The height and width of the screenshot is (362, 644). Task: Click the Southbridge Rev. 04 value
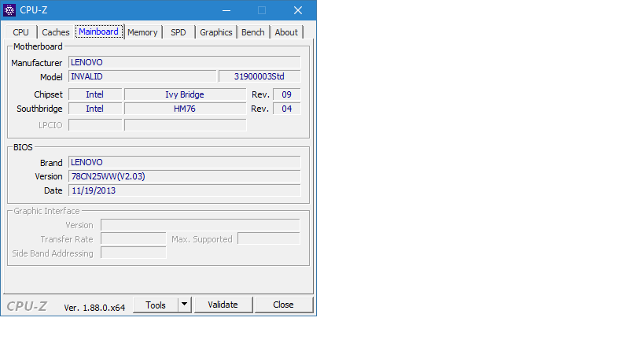coord(287,109)
